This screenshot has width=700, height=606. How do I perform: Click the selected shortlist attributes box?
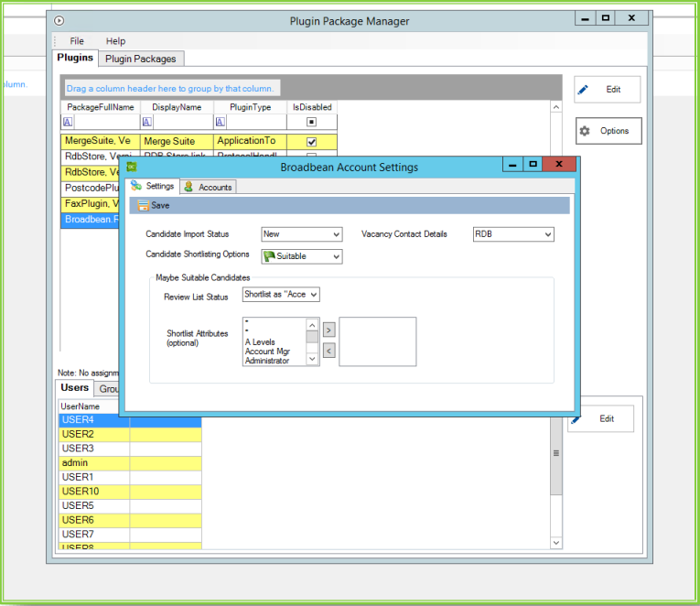point(378,341)
